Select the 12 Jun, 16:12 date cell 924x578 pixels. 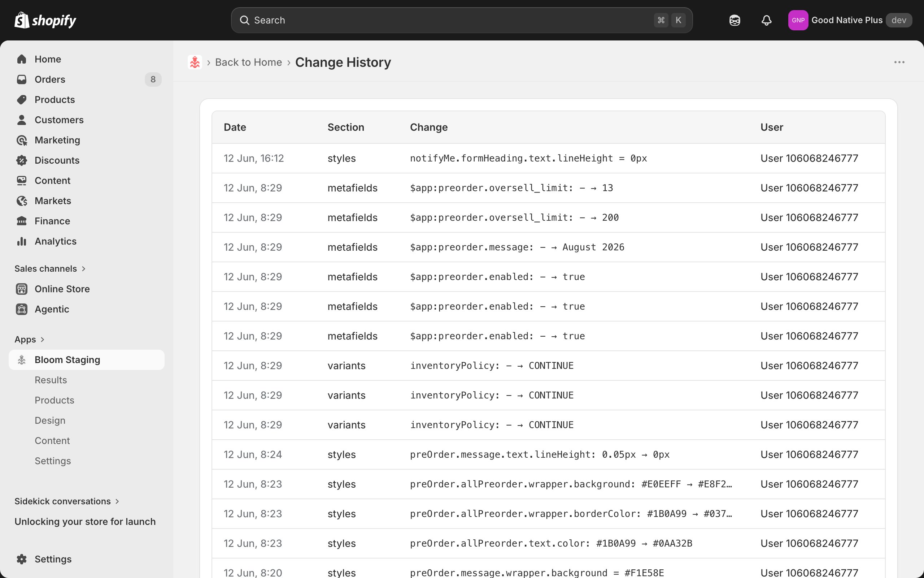pos(254,159)
